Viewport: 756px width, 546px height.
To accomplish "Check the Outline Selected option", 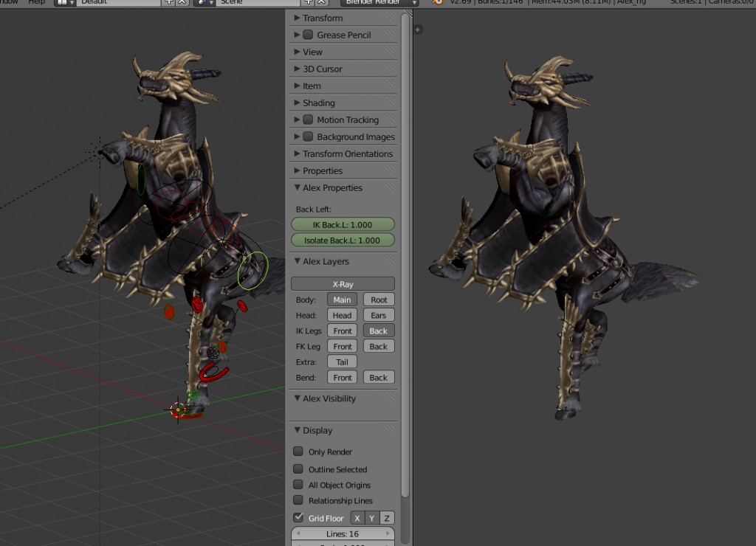I will (298, 469).
